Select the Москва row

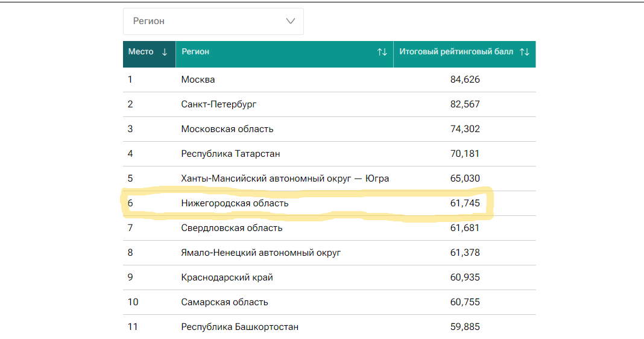click(x=198, y=80)
